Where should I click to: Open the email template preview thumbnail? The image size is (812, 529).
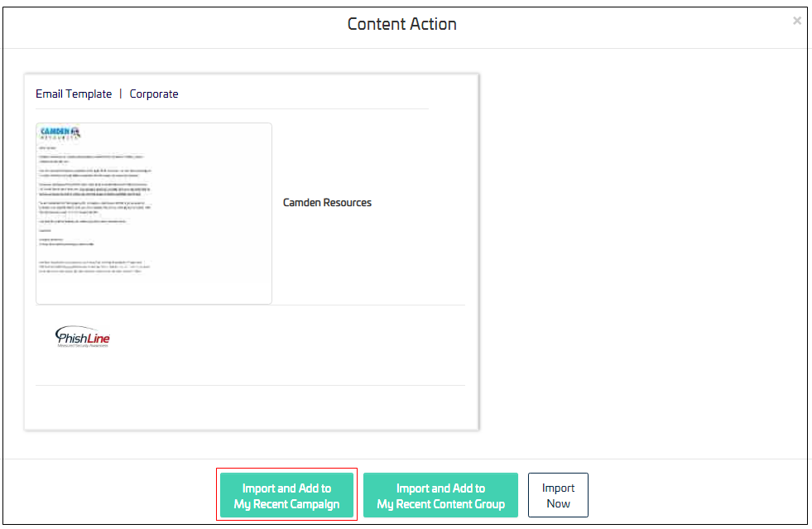pos(154,214)
